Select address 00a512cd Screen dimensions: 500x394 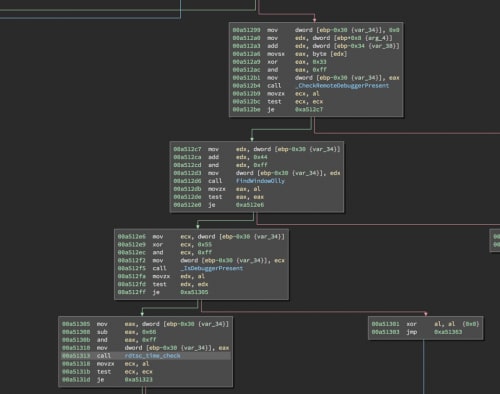coord(187,165)
